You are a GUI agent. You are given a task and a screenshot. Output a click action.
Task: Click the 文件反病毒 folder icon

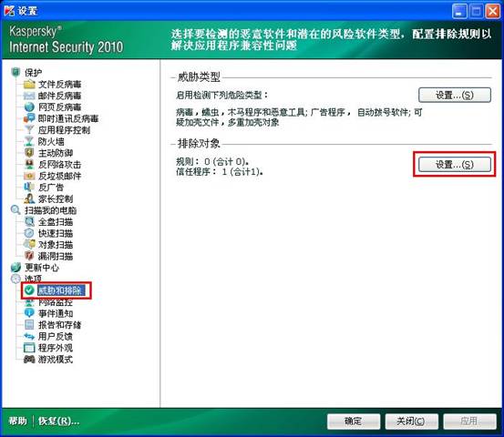29,84
